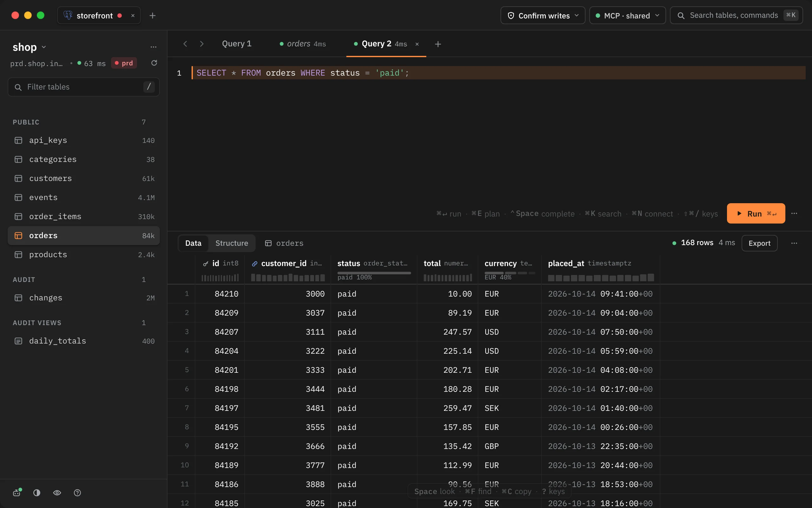Click the status column distribution bar
This screenshot has height=508, width=812.
tap(374, 273)
